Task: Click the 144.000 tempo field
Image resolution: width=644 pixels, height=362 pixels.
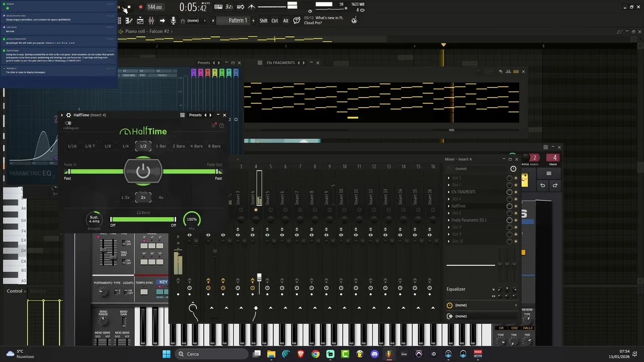Action: tap(155, 7)
